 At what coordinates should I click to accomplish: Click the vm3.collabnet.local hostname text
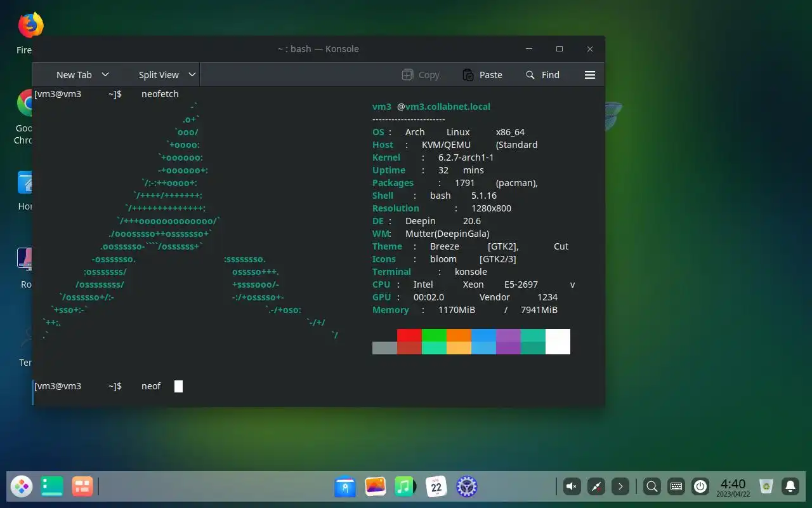click(448, 107)
